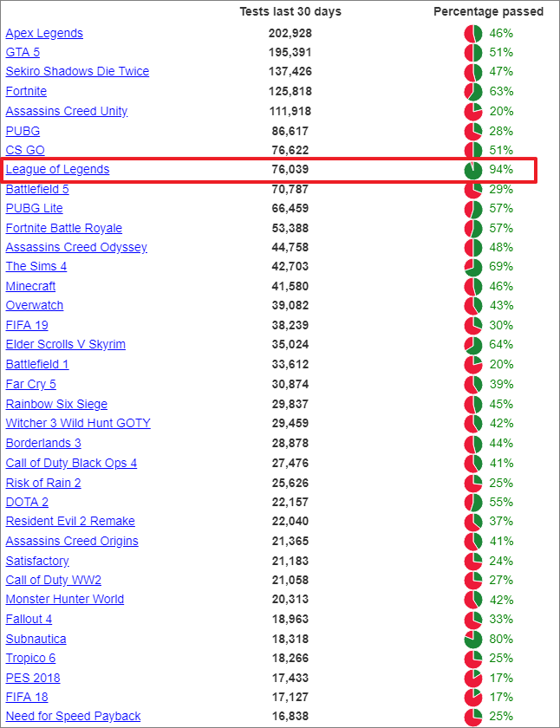Open the Battlefield 5 link
The height and width of the screenshot is (728, 560).
37,190
